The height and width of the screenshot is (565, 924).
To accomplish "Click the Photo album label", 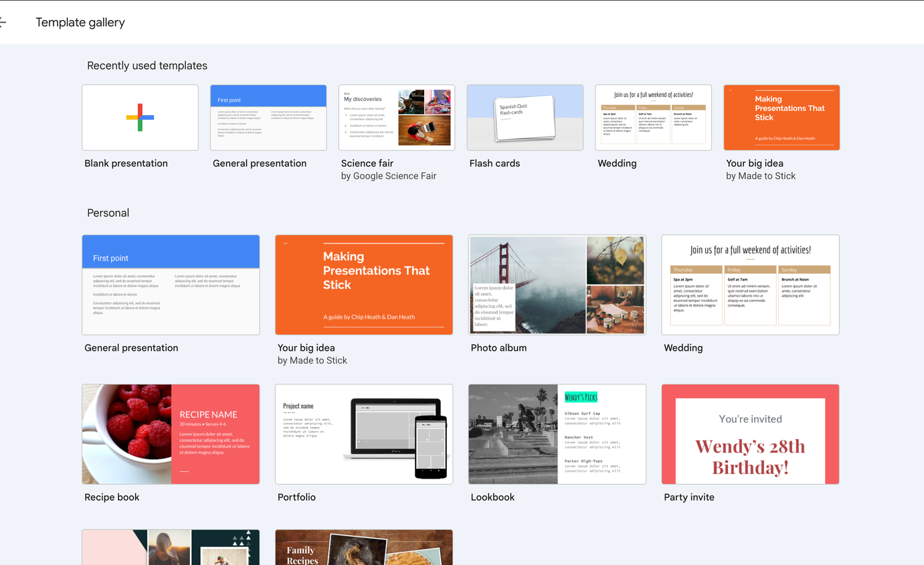I will tap(498, 348).
